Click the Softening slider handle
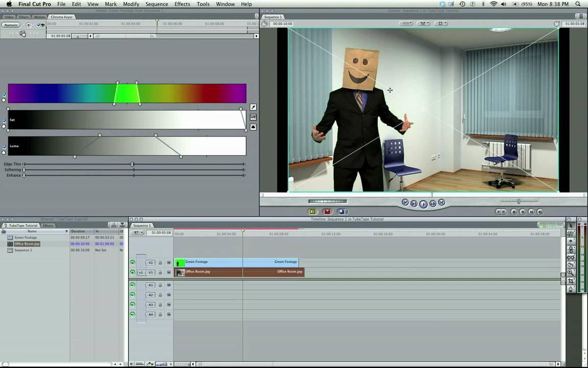Screen dimensions: 588x368 [24, 170]
